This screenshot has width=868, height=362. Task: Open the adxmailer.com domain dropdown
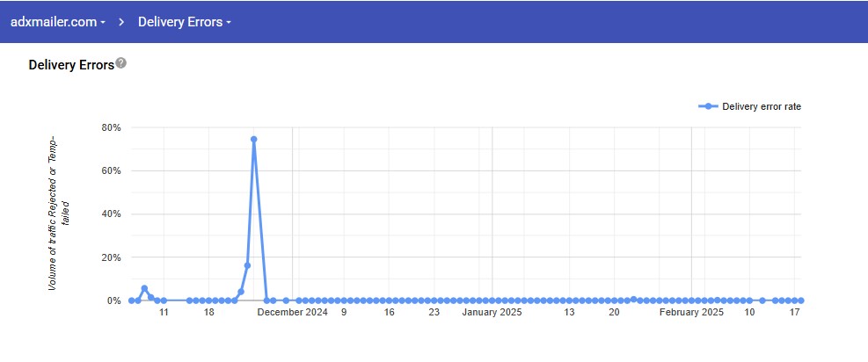tap(58, 22)
